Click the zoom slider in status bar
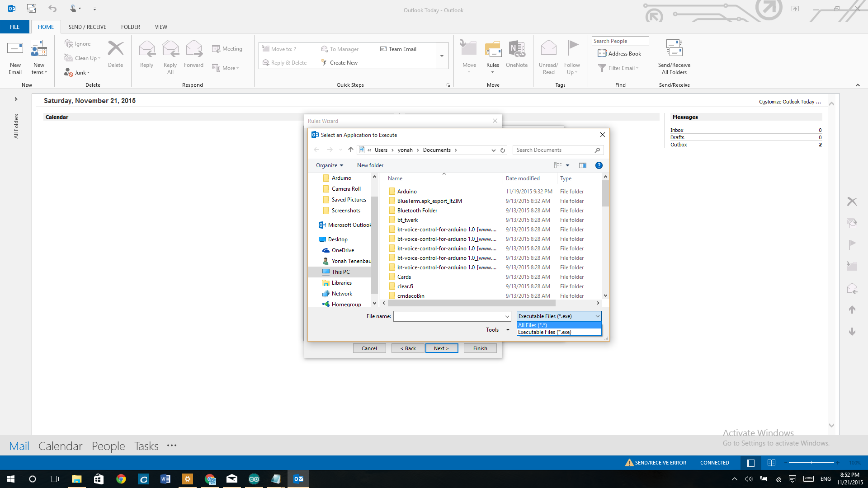This screenshot has height=488, width=868. click(x=811, y=463)
